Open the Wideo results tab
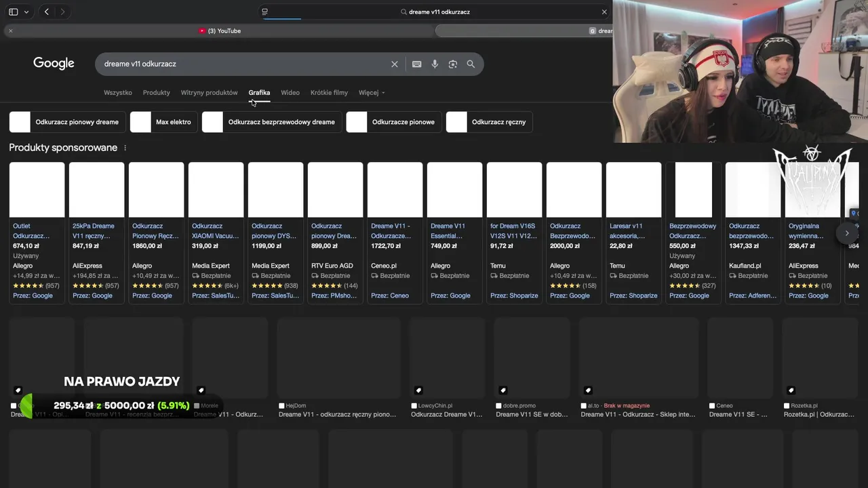Screen dimensions: 868x488 (x=290, y=93)
